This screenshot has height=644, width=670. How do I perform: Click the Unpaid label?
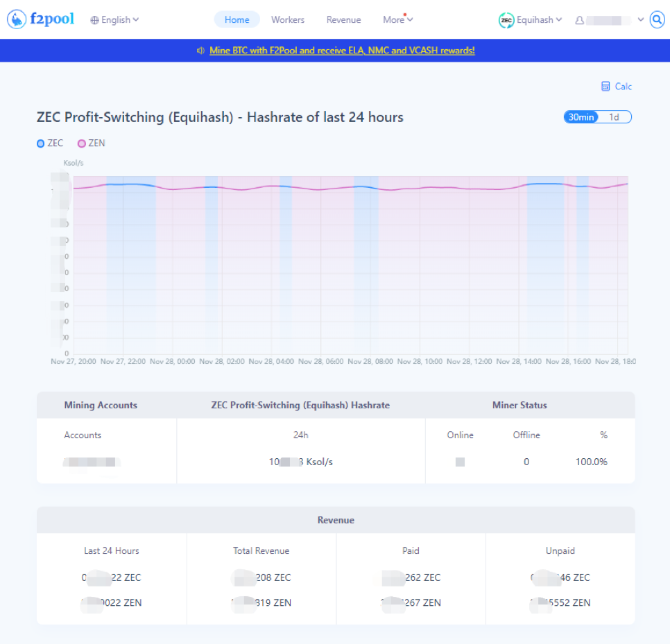coord(560,551)
